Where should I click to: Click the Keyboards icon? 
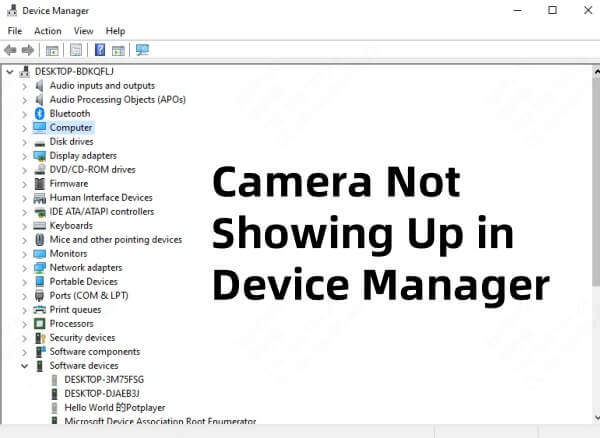tap(39, 226)
